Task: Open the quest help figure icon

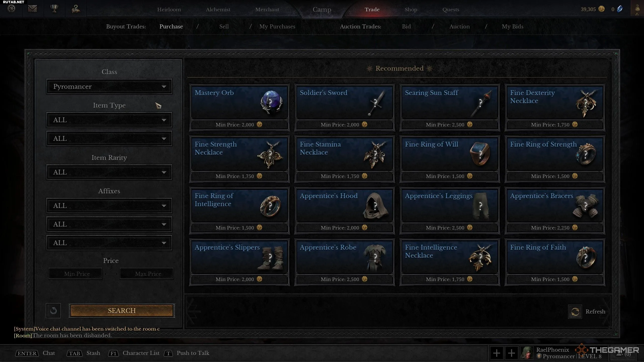Action: click(x=76, y=9)
